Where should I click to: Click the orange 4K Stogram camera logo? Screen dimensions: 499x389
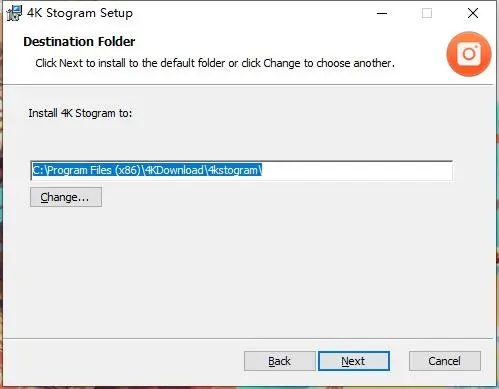[469, 54]
